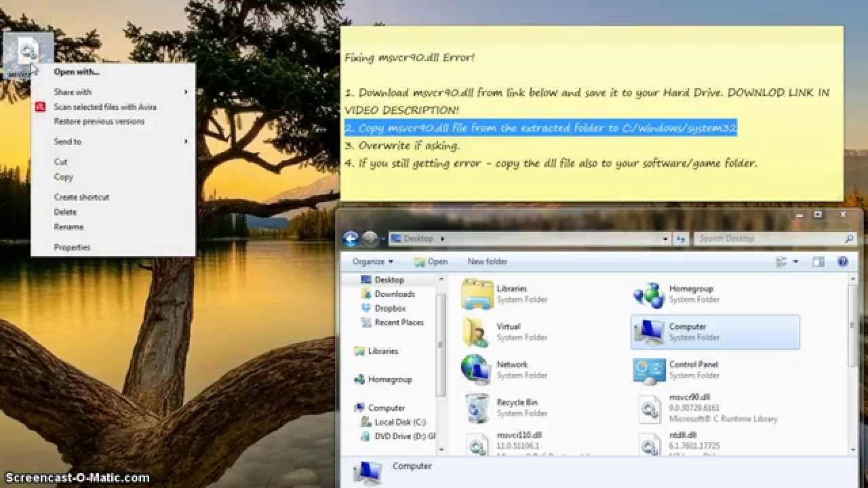The image size is (868, 488).
Task: Click the Recycle Bin icon
Action: (477, 408)
